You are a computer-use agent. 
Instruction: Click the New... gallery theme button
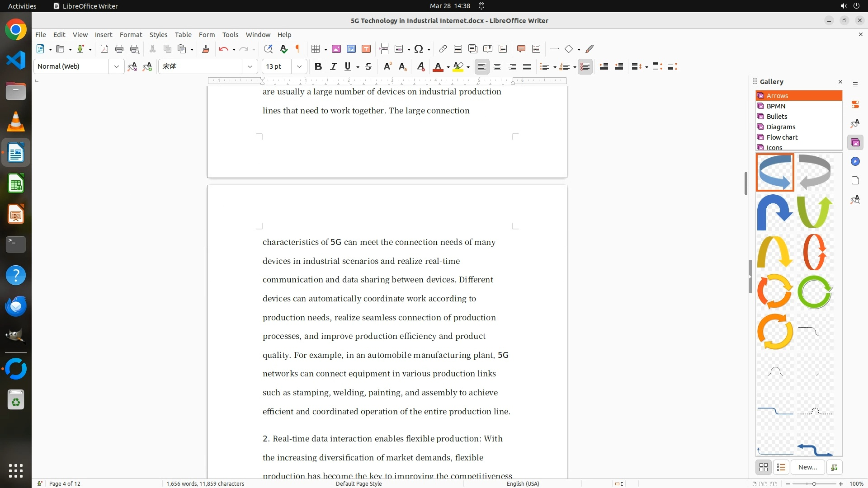point(807,467)
